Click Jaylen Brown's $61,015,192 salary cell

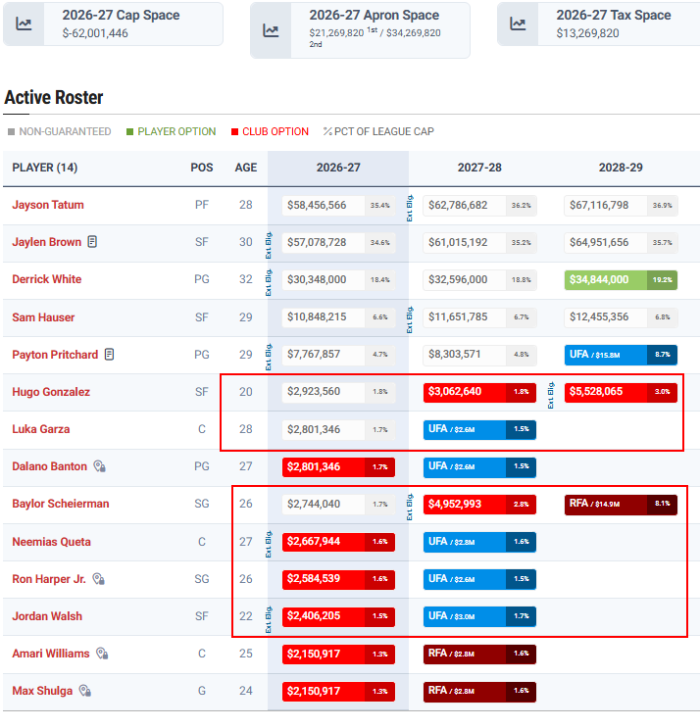point(479,242)
